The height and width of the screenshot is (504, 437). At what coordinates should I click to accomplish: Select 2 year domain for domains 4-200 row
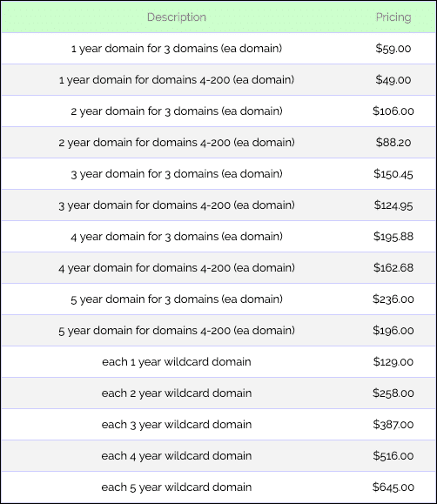click(218, 143)
